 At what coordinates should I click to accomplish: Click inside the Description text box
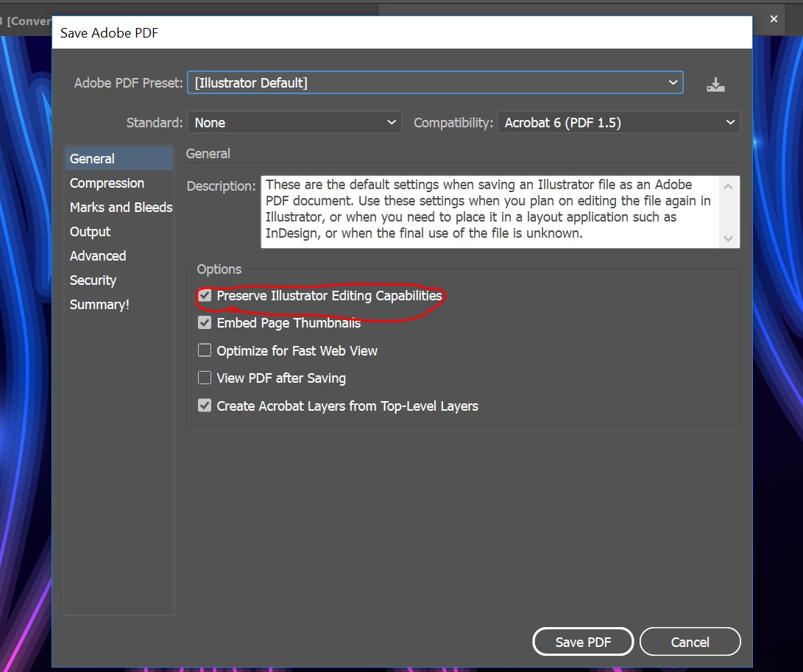point(491,211)
